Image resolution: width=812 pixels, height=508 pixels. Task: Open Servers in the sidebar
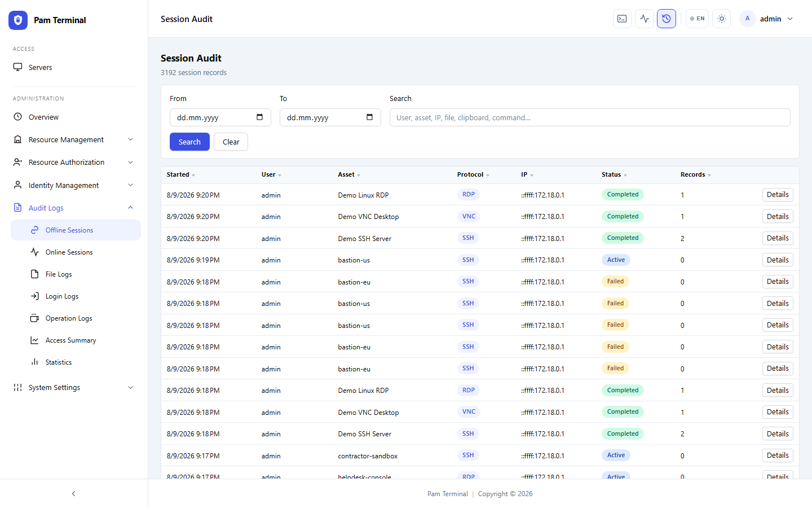(74, 67)
